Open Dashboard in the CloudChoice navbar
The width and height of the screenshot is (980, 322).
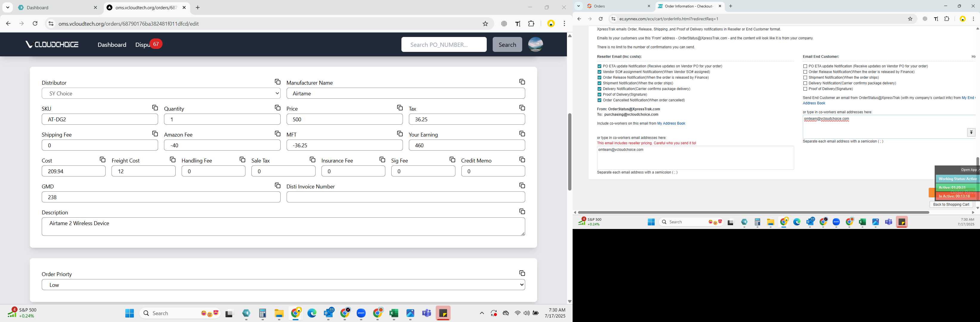click(x=112, y=44)
